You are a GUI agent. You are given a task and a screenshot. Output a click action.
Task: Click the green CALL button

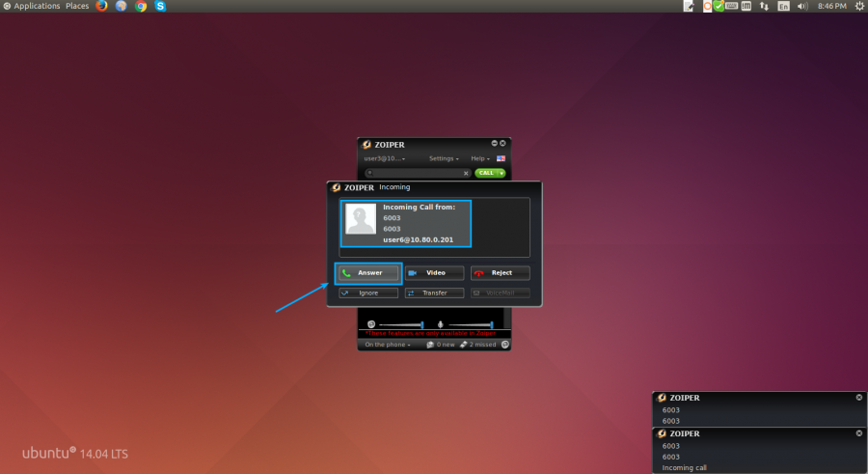pos(486,173)
